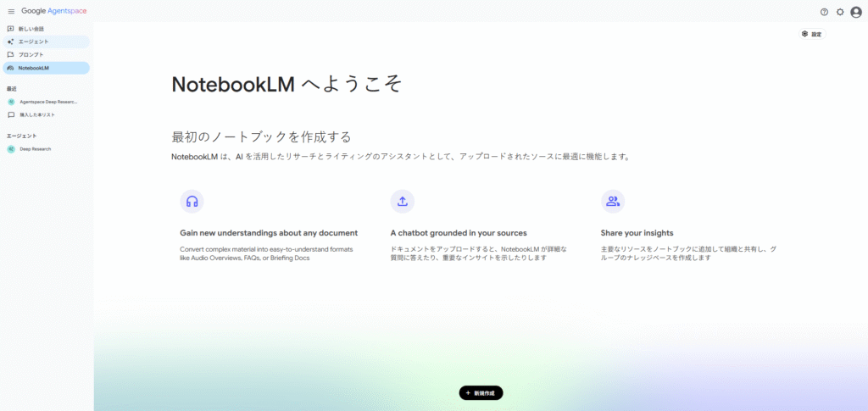
Task: Open the gear settings icon in top bar
Action: (x=840, y=12)
